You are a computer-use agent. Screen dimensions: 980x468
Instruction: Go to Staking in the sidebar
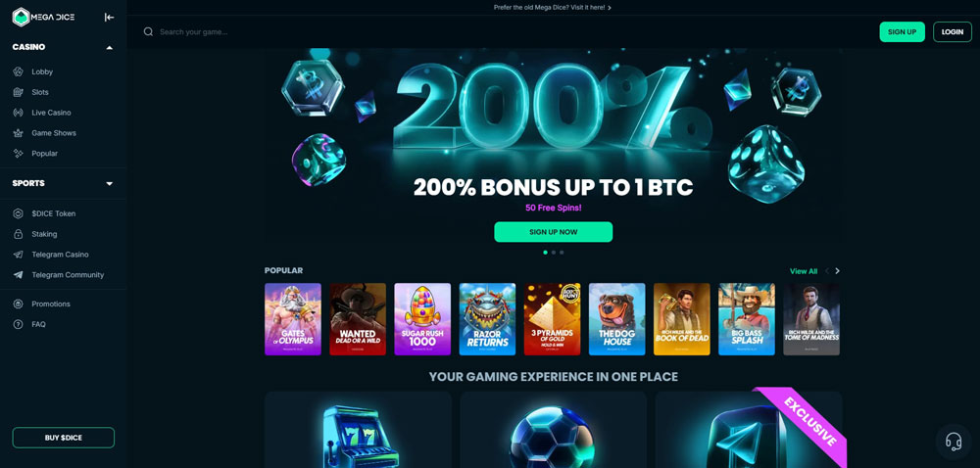pos(44,234)
